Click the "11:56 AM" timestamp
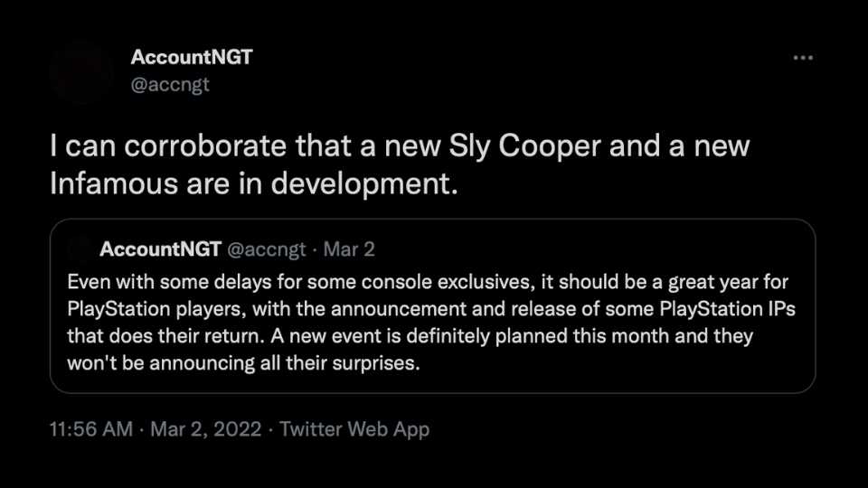 (x=90, y=429)
